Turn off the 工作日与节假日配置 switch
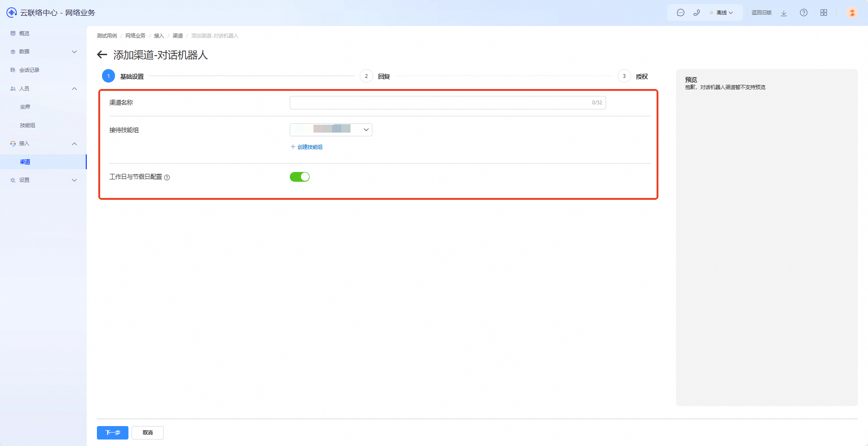This screenshot has height=446, width=868. 300,177
